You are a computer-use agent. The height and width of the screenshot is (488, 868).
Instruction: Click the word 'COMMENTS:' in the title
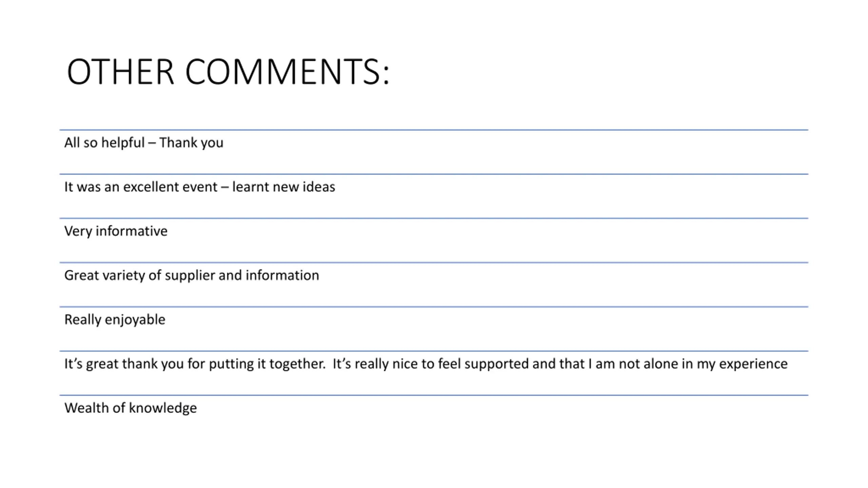click(288, 72)
